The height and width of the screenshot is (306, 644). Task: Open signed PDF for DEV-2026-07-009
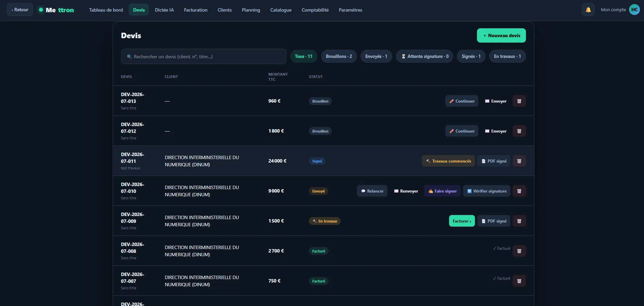tap(494, 221)
